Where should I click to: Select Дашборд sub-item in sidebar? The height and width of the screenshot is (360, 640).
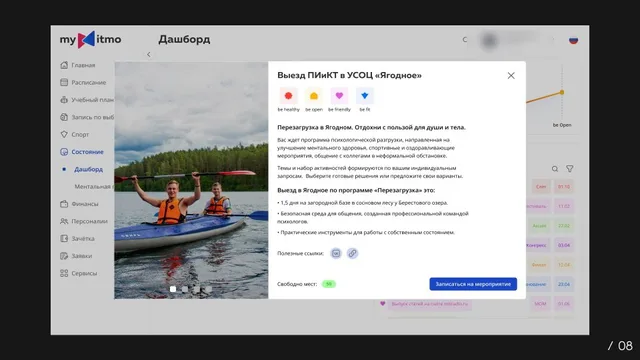(88, 169)
